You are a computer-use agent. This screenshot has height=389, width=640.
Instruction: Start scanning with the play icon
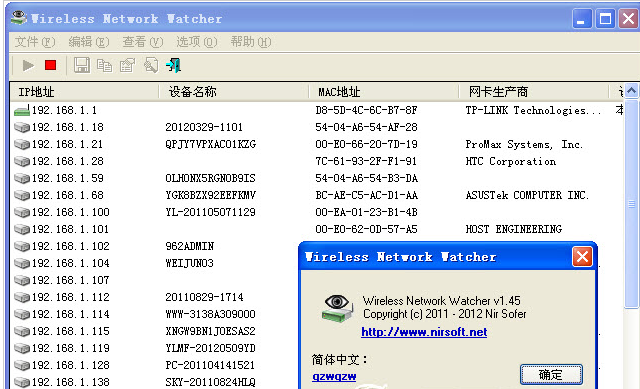click(x=28, y=65)
